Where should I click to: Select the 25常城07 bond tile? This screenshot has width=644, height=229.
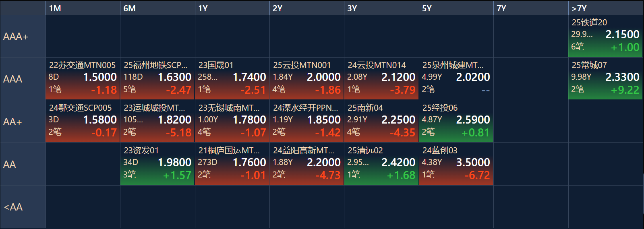pyautogui.click(x=605, y=79)
